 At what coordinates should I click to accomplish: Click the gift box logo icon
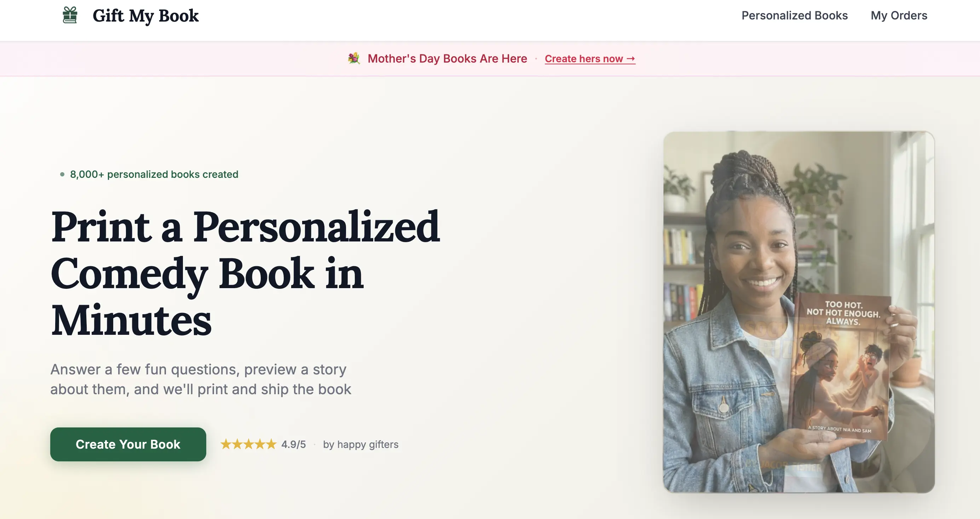pos(70,15)
